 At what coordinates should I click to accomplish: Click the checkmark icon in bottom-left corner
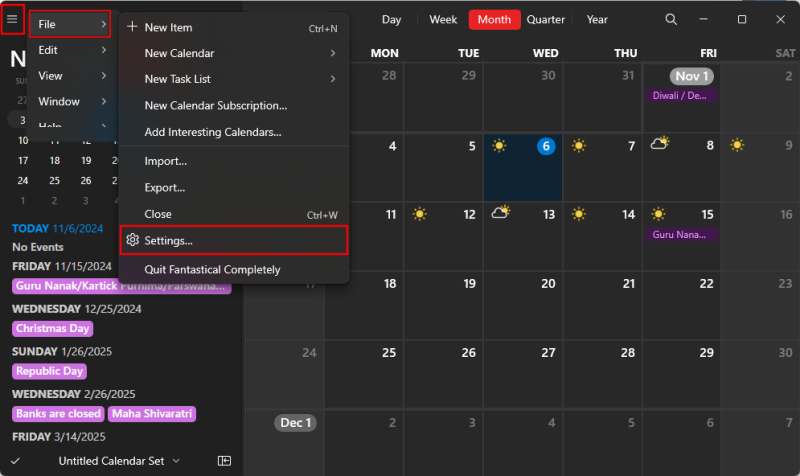pos(14,461)
